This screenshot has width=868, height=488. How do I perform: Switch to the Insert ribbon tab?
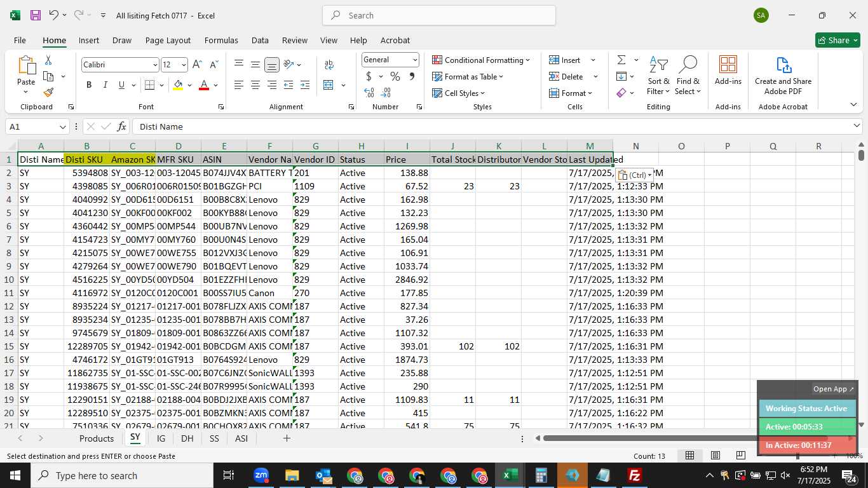(89, 40)
